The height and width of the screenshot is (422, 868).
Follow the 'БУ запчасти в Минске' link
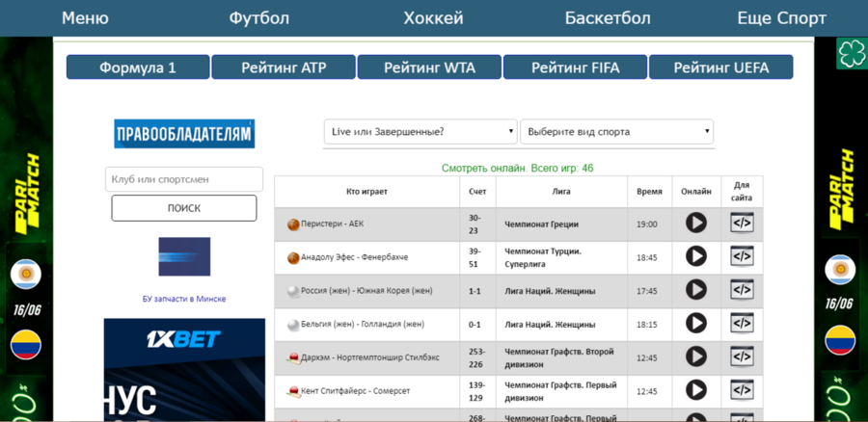[x=184, y=299]
